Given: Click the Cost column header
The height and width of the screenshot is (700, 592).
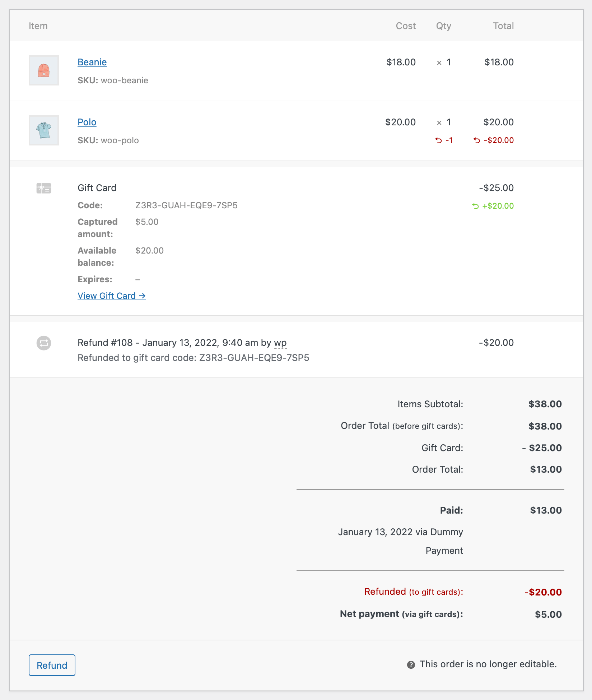Looking at the screenshot, I should click(406, 26).
